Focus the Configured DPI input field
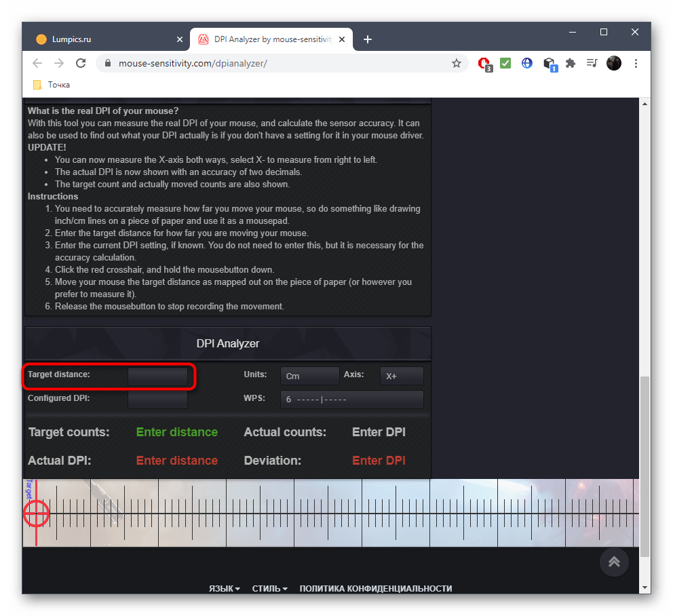673x616 pixels. pos(157,400)
